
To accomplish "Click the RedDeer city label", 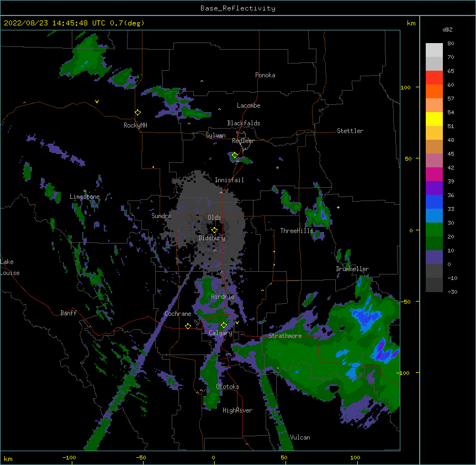I will tap(243, 141).
